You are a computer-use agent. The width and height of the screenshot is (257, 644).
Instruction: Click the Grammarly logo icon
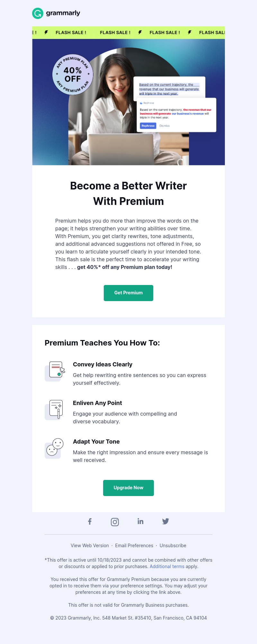pyautogui.click(x=38, y=14)
